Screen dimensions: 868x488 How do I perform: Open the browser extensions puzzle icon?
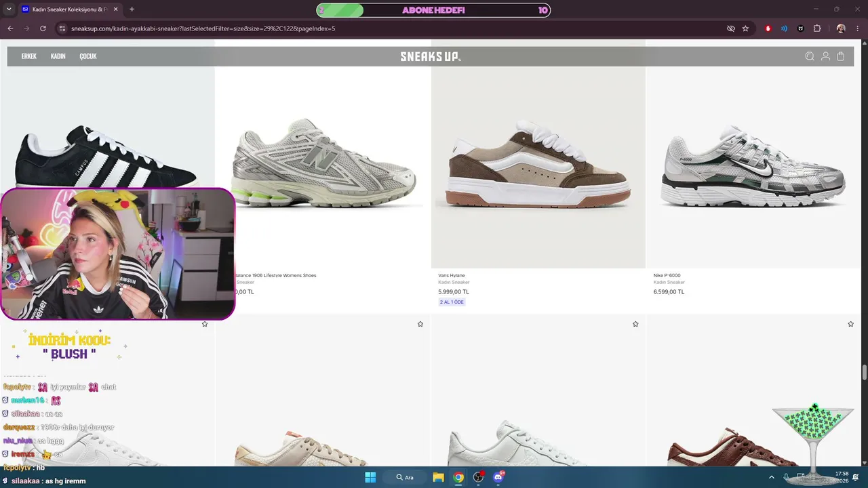[x=816, y=28]
